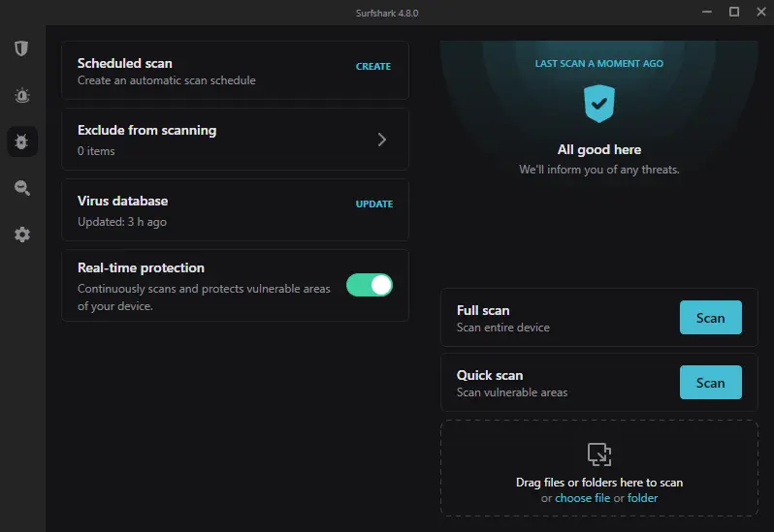Click the 'Scheduled scan' heading

[125, 63]
